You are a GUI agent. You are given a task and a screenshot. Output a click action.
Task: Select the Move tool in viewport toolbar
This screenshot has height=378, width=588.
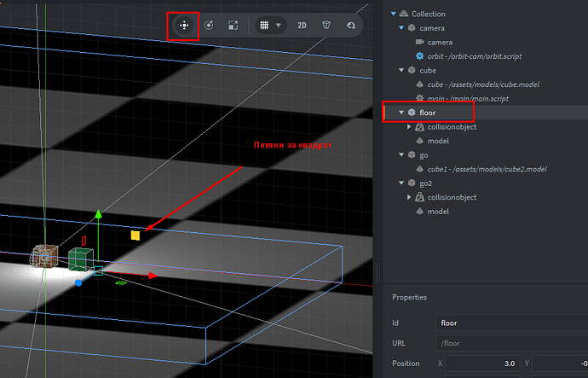pos(183,26)
